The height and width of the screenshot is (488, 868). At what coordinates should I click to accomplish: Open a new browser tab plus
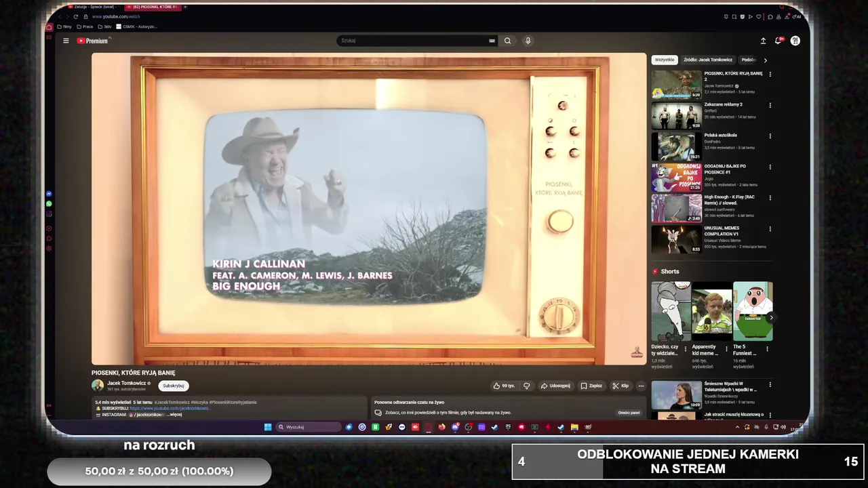click(x=185, y=7)
